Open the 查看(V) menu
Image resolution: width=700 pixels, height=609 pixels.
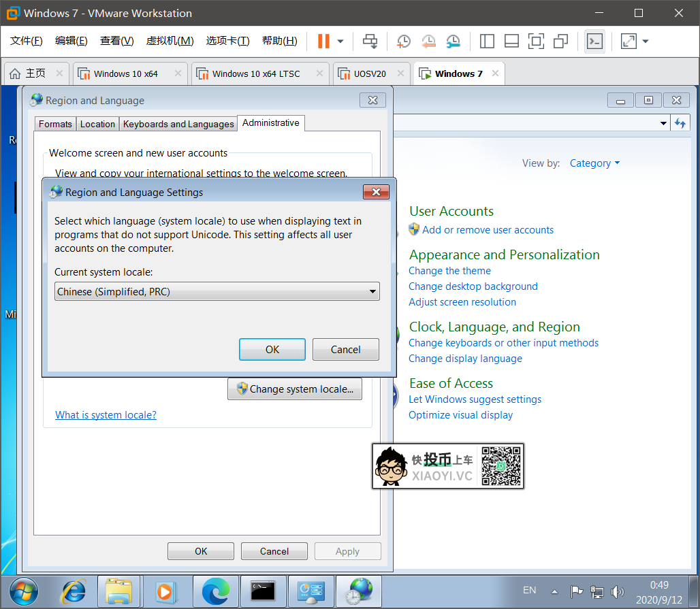pyautogui.click(x=117, y=41)
